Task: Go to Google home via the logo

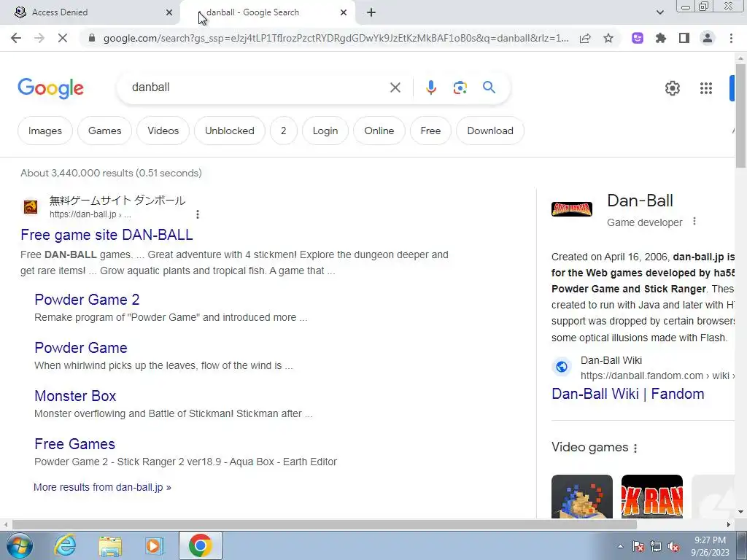Action: [50, 88]
